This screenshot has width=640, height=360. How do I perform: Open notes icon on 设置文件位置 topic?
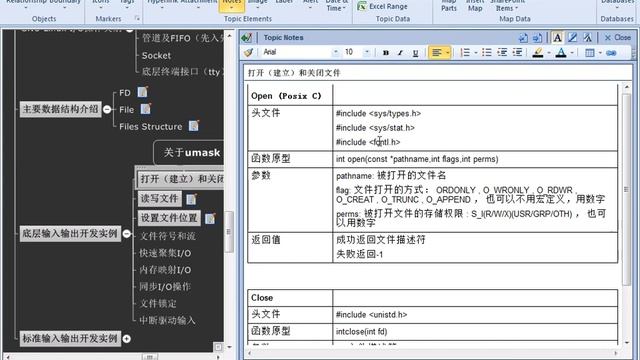[x=210, y=218]
